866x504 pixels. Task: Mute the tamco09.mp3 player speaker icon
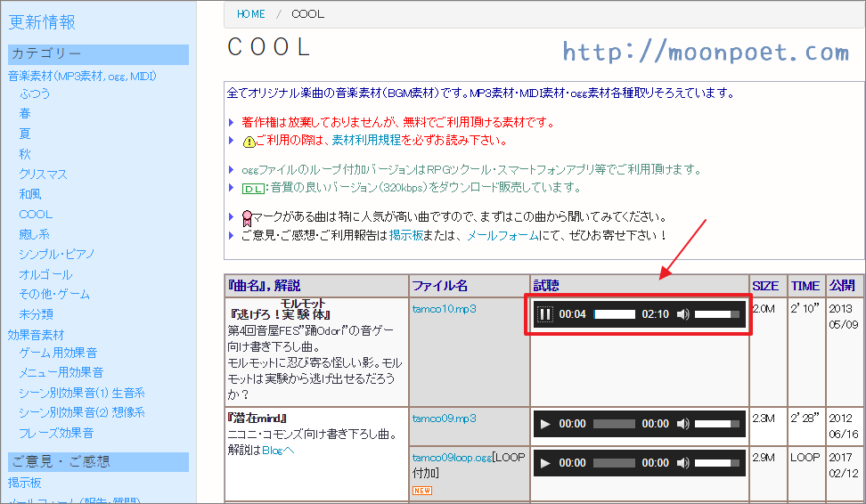[682, 424]
